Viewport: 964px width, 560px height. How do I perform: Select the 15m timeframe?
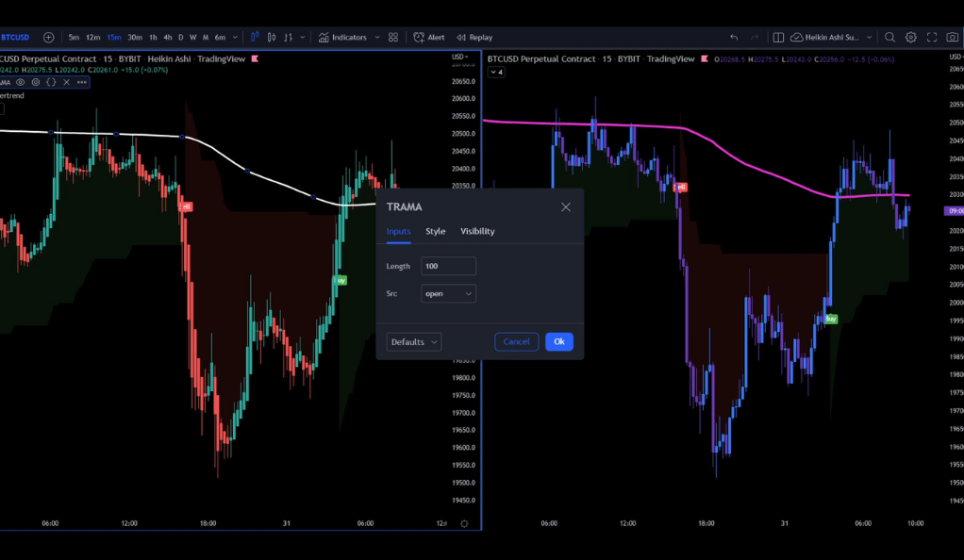(x=114, y=38)
